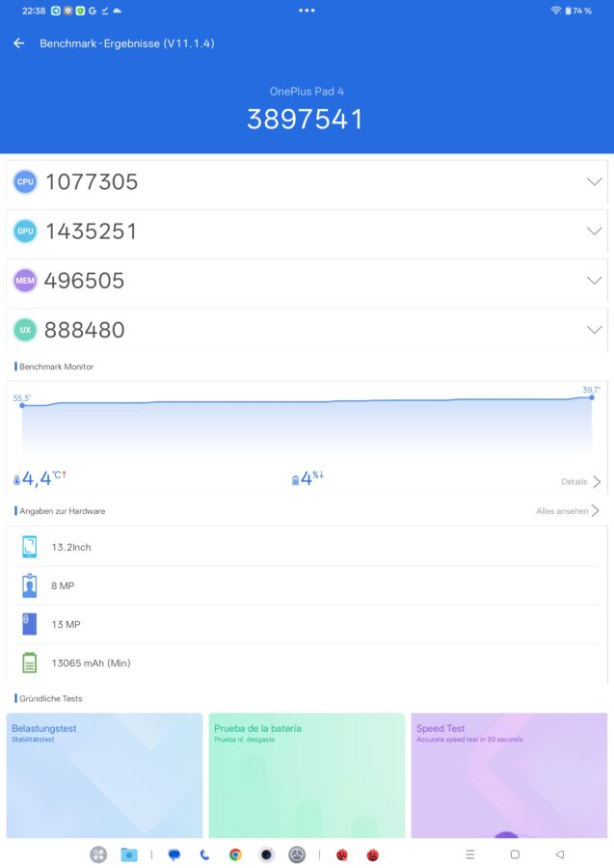Tap the cloud notification icon in status bar
This screenshot has height=868, width=614.
pos(117,11)
